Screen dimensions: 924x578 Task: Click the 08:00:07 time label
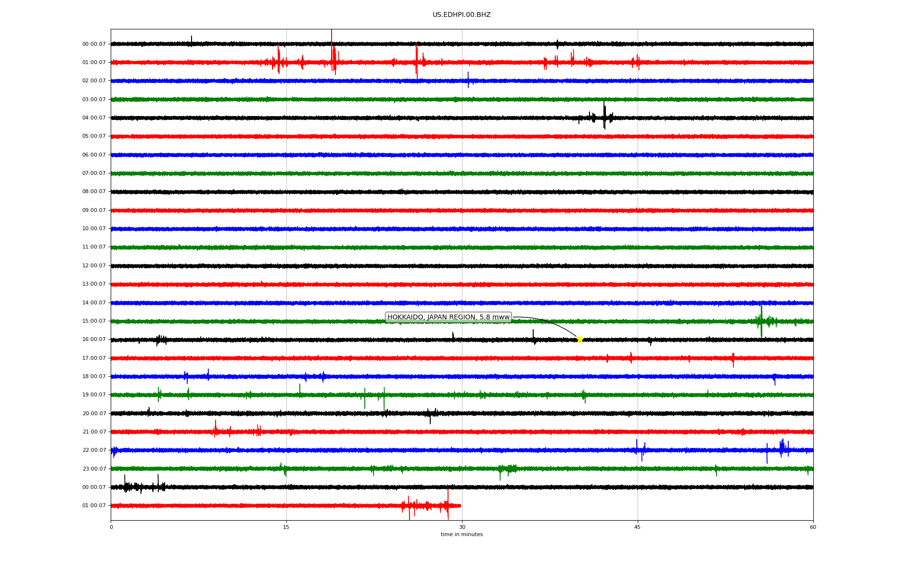point(94,192)
